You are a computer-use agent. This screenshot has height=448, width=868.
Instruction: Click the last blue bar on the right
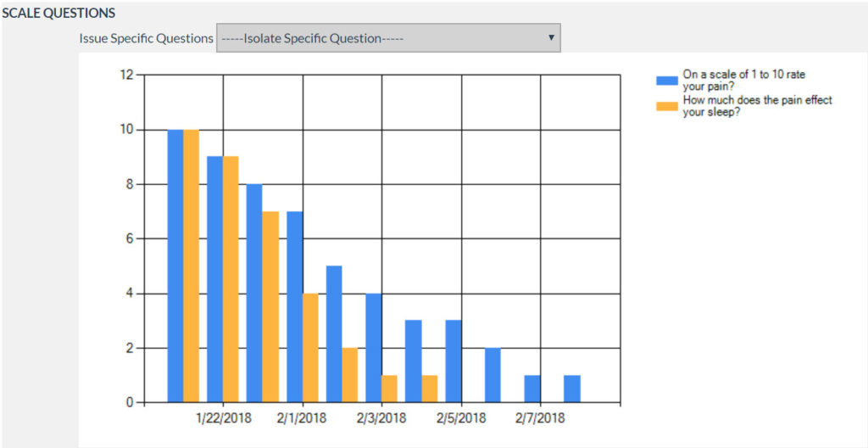pos(572,389)
